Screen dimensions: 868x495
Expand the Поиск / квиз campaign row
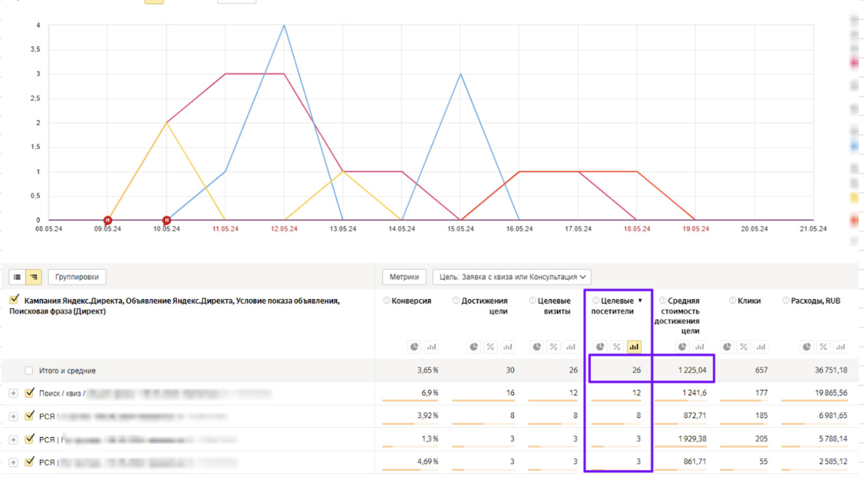13,393
